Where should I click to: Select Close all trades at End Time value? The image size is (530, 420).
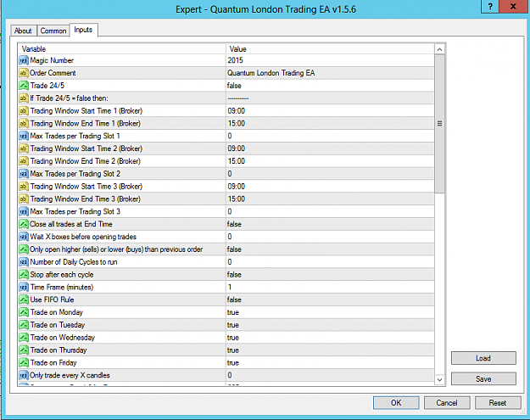tap(234, 224)
